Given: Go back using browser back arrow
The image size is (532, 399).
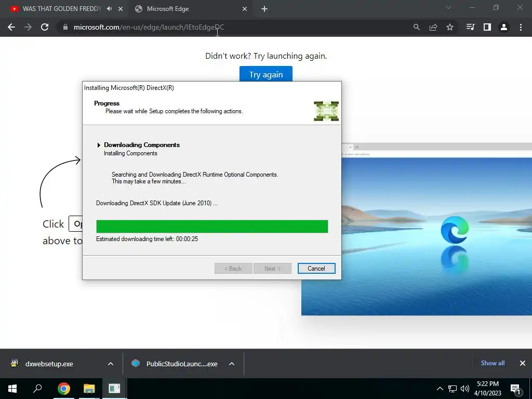Looking at the screenshot, I should click(x=11, y=27).
